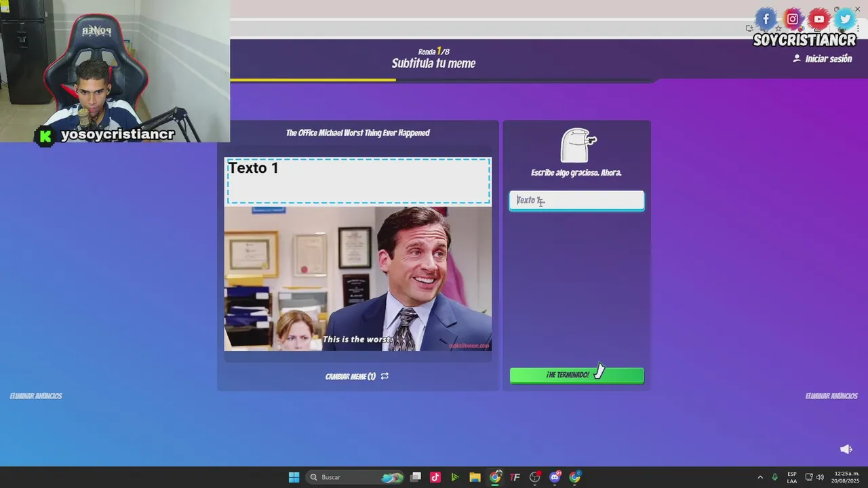Screen dimensions: 868x488
Task: Open Discord from the taskbar
Action: 555,477
